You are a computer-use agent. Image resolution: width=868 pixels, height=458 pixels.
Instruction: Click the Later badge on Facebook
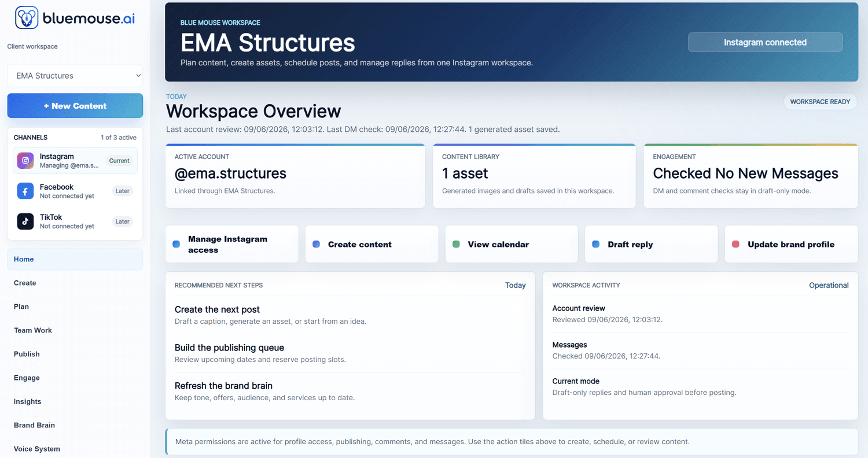(x=122, y=191)
